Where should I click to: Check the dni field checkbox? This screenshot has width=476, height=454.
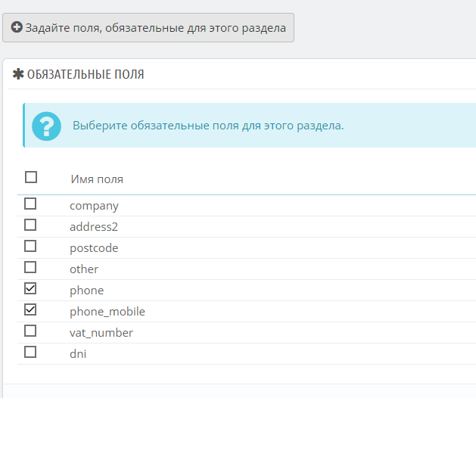click(30, 352)
